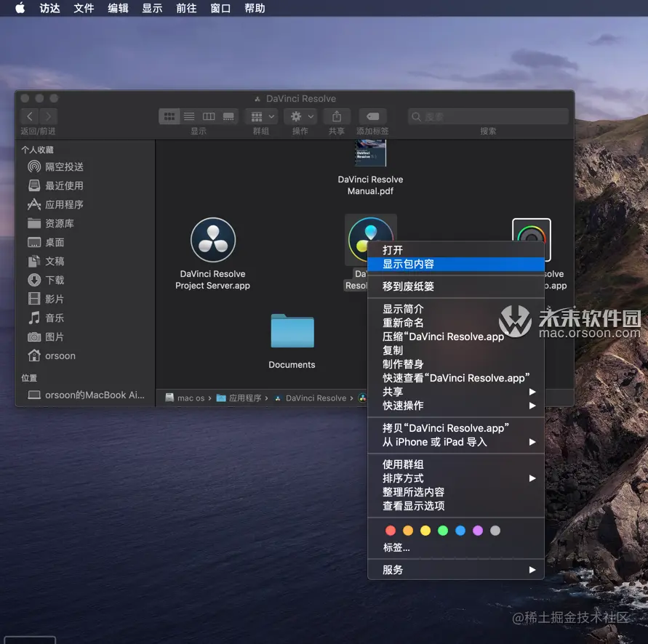This screenshot has height=644, width=648.
Task: Choose 整理所选内容 in the context menu
Action: click(x=456, y=492)
